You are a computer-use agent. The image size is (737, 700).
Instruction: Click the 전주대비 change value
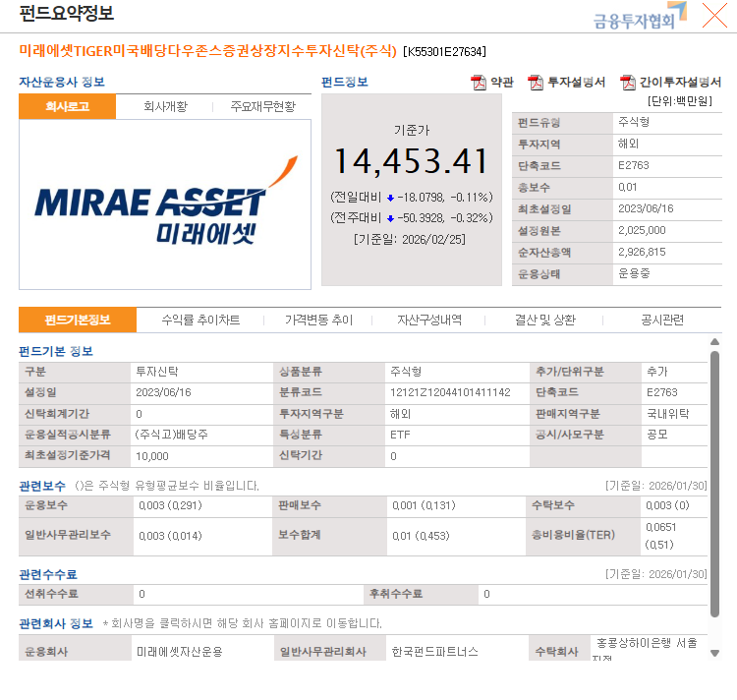pos(444,218)
